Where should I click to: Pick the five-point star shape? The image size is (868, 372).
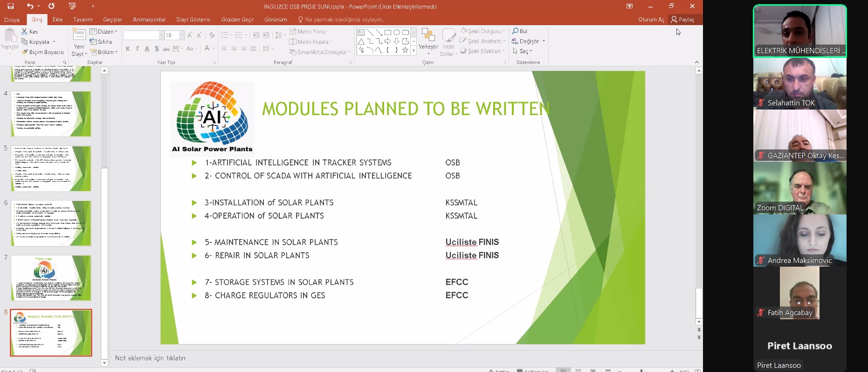pos(405,50)
